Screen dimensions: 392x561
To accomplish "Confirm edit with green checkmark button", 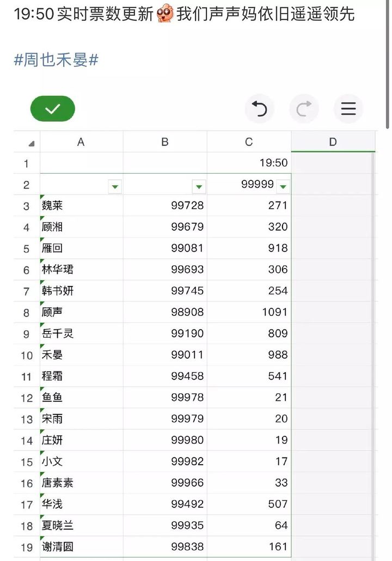I will 53,108.
